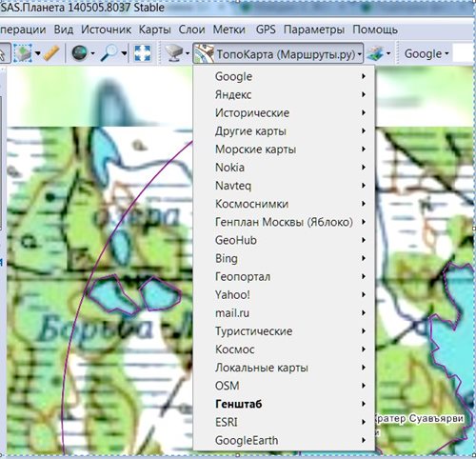This screenshot has height=459, width=476.
Task: Open the Google search provider dropdown
Action: point(426,53)
